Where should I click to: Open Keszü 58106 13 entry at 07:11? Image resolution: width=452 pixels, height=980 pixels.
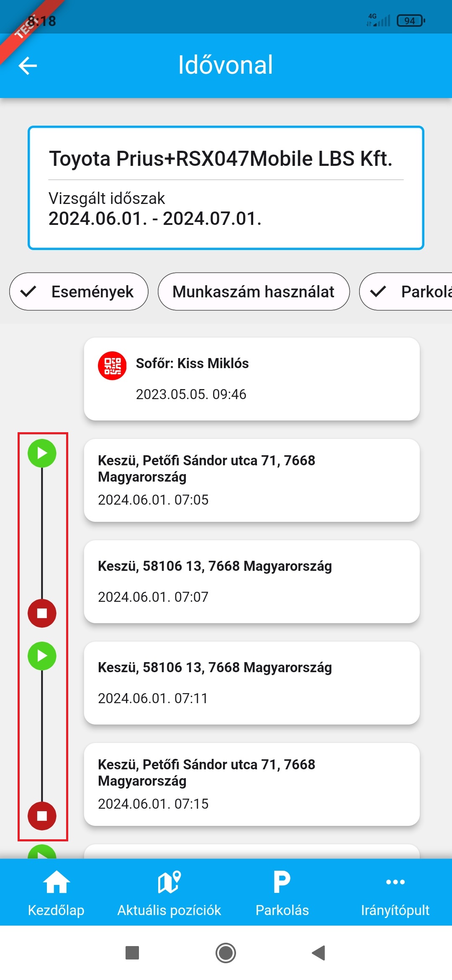click(x=252, y=683)
